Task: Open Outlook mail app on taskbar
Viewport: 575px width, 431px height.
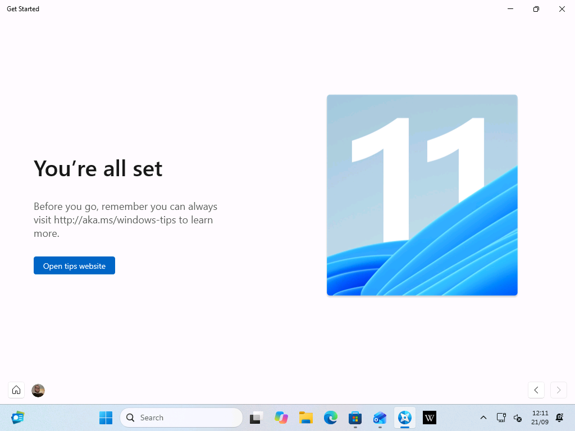Action: pos(380,417)
